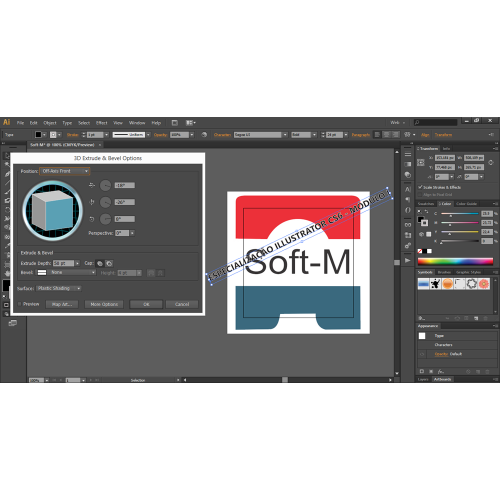Click the Map Art button
The height and width of the screenshot is (500, 500).
tap(62, 304)
